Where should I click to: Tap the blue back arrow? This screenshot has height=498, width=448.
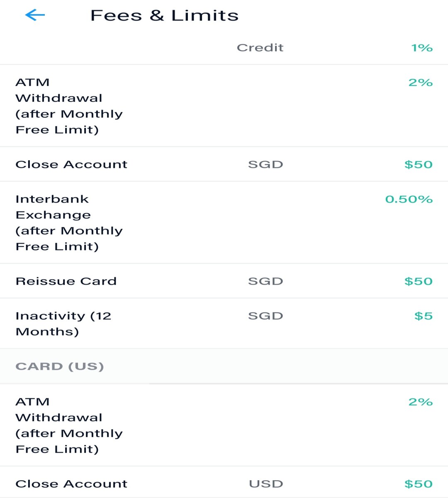(35, 15)
